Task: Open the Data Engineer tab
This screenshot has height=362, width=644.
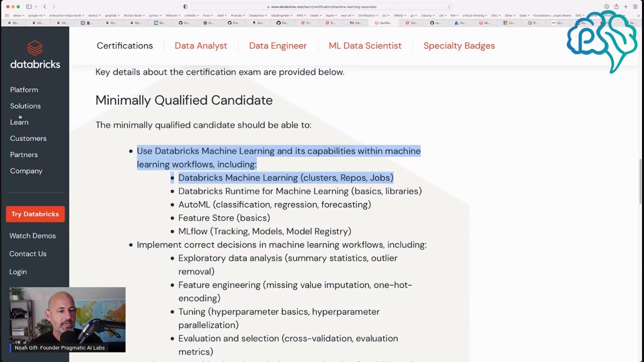Action: 278,46
